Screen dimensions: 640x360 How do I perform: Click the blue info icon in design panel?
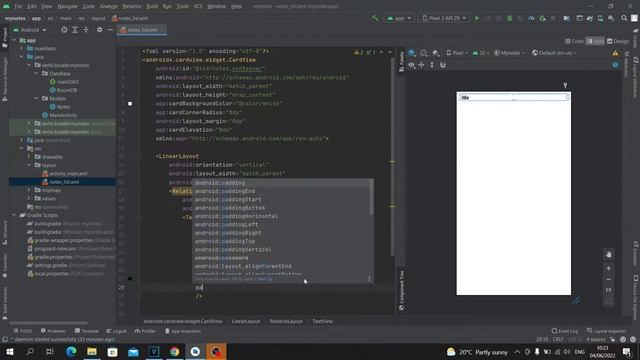(615, 65)
